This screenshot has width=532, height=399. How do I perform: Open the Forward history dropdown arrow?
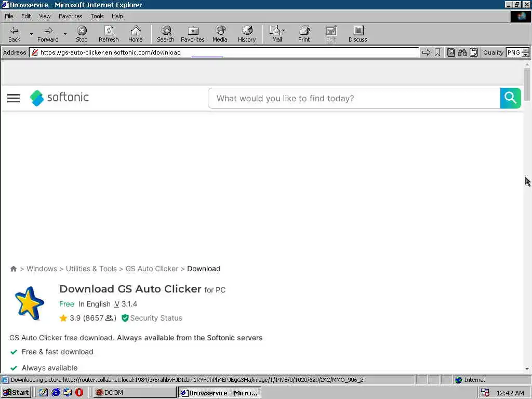(65, 34)
